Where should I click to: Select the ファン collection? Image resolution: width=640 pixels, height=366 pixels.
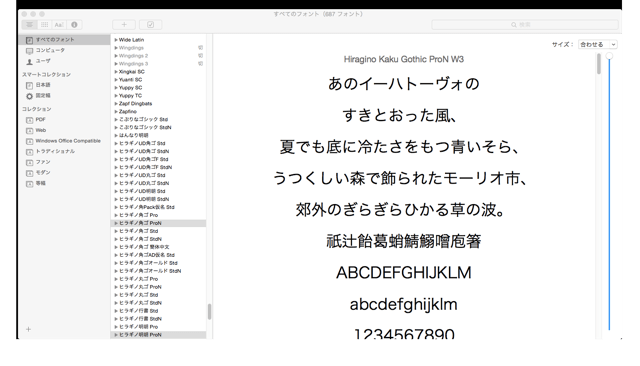(43, 162)
